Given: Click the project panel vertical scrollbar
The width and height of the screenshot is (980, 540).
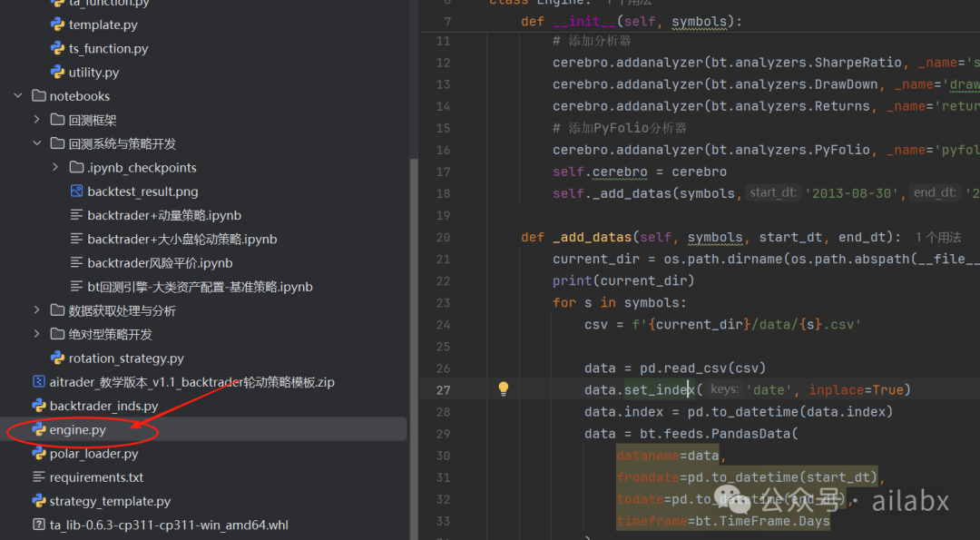Looking at the screenshot, I should click(x=414, y=347).
